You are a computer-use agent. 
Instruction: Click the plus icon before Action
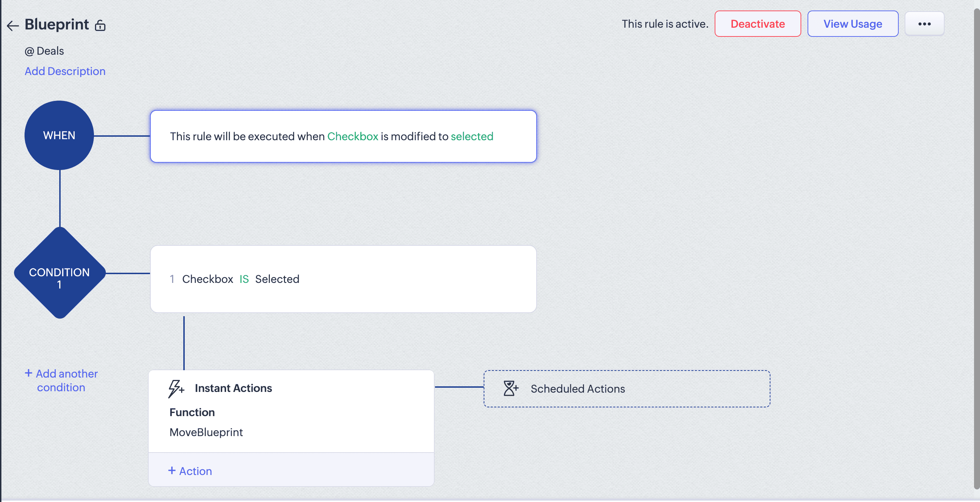(x=172, y=470)
